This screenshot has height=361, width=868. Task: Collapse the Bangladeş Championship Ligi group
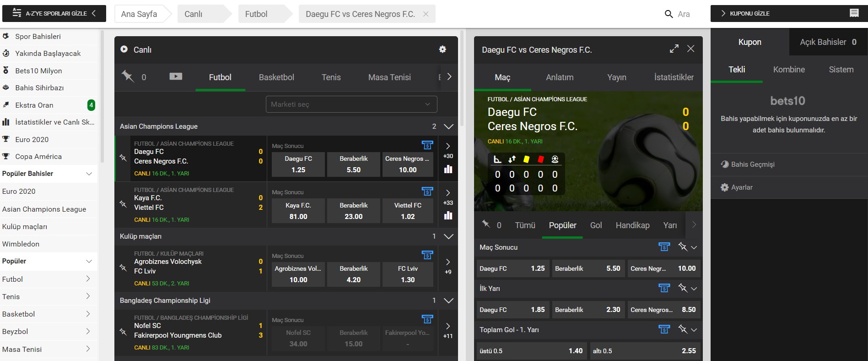click(448, 301)
